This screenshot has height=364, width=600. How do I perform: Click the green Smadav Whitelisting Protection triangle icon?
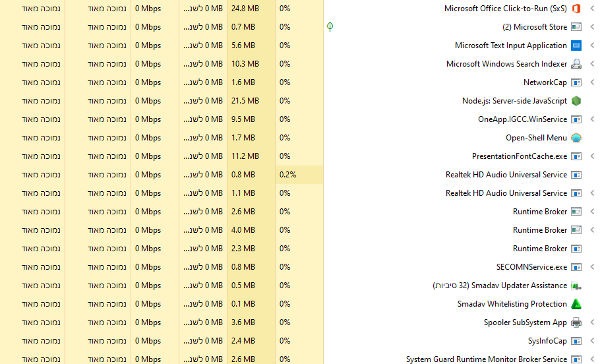click(576, 304)
